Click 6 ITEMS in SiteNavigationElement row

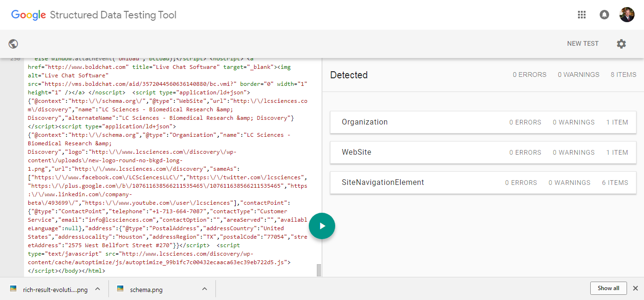[615, 183]
